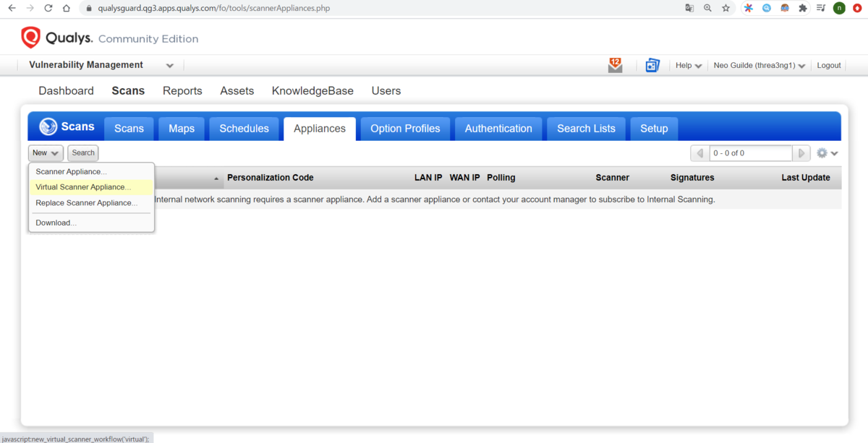Click the browser back arrow

[x=12, y=9]
